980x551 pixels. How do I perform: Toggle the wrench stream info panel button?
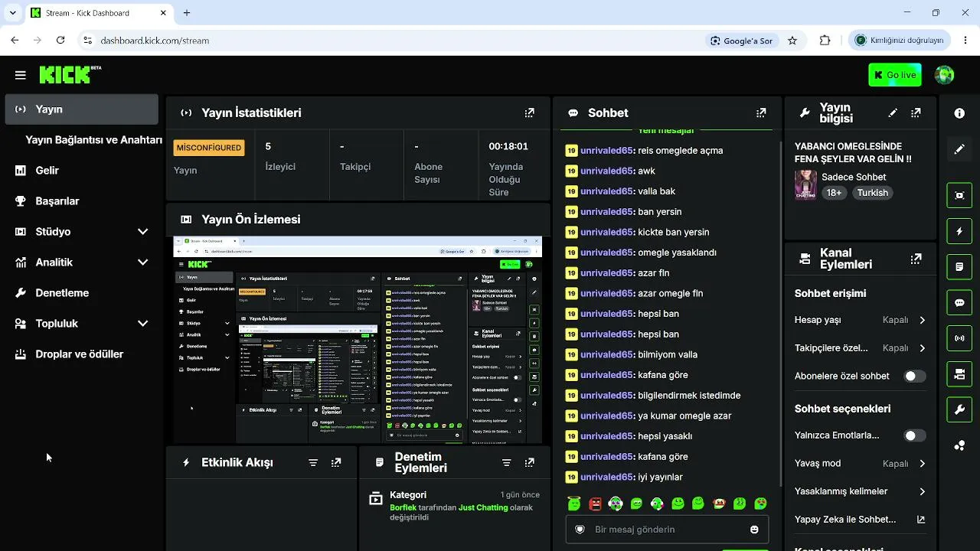tap(959, 410)
